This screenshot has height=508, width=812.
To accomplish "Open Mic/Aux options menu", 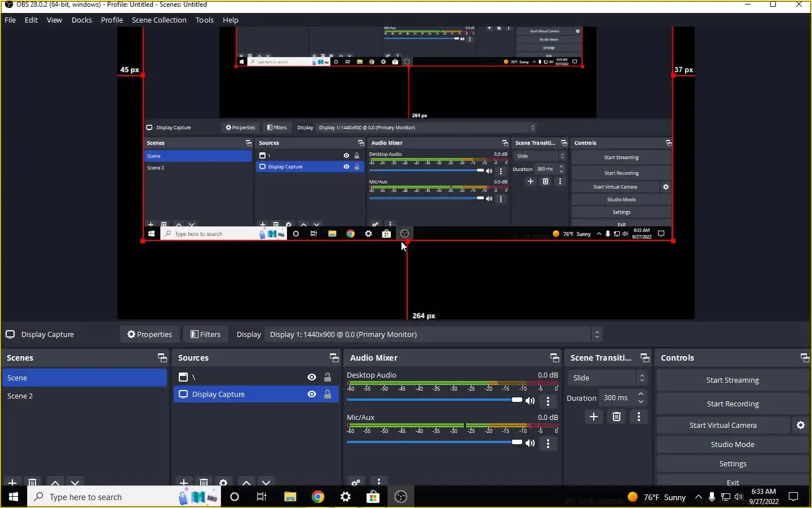I will [548, 444].
